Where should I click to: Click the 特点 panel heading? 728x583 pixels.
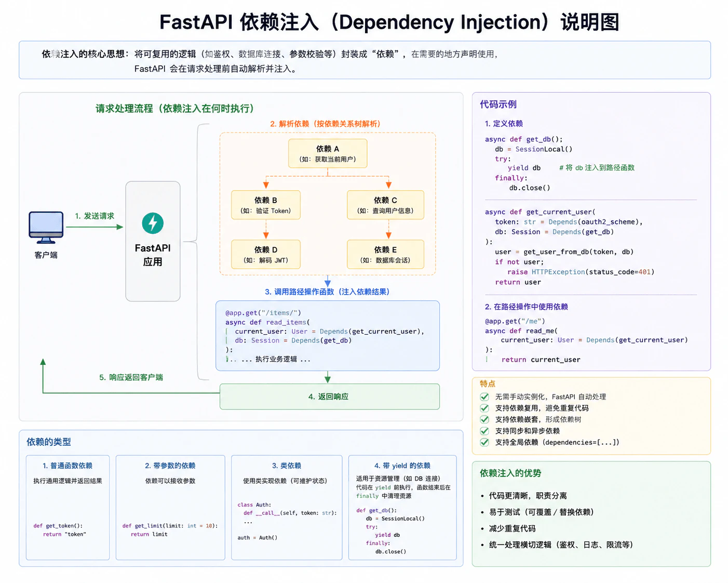coord(488,383)
